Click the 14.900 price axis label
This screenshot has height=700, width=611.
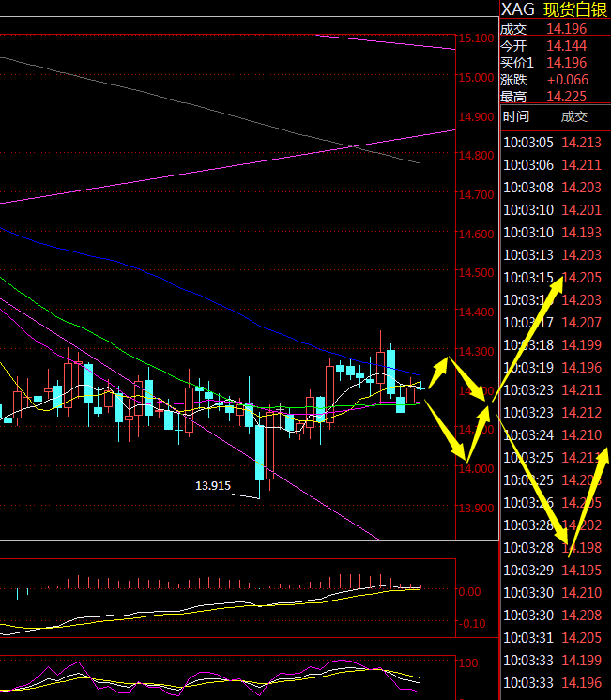tap(476, 117)
